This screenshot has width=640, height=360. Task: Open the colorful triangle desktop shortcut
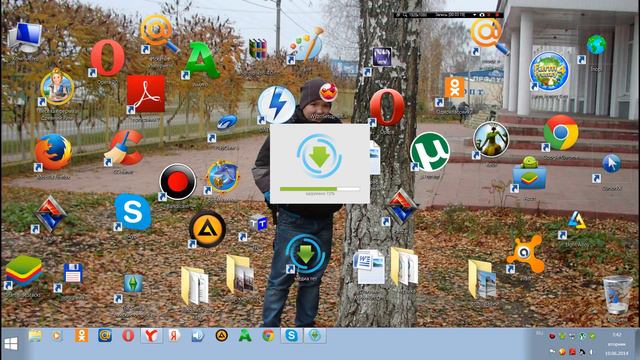click(577, 221)
